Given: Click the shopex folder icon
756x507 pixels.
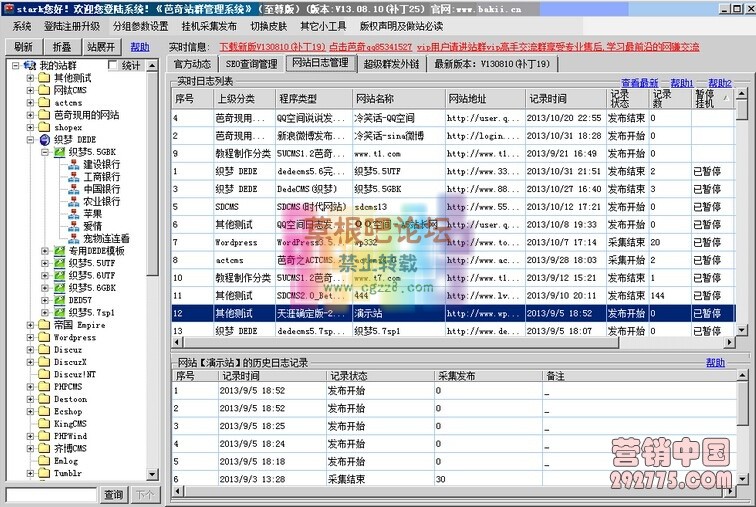Looking at the screenshot, I should [x=44, y=127].
